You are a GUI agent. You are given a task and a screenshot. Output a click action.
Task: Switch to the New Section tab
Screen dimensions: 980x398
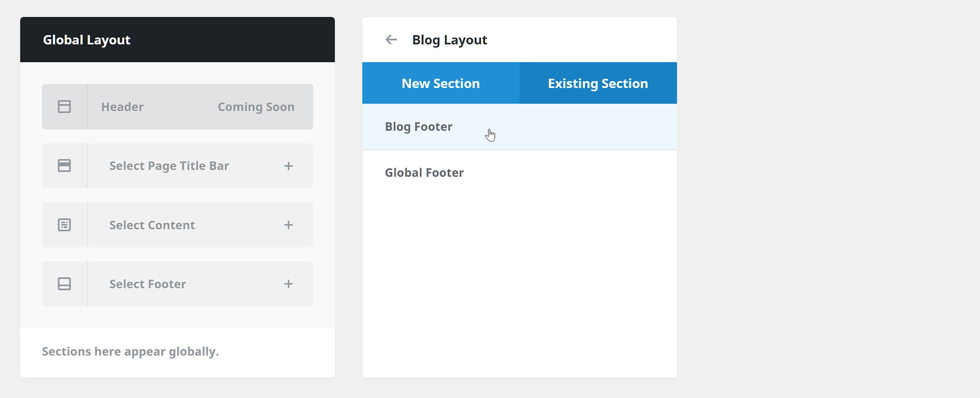click(441, 83)
